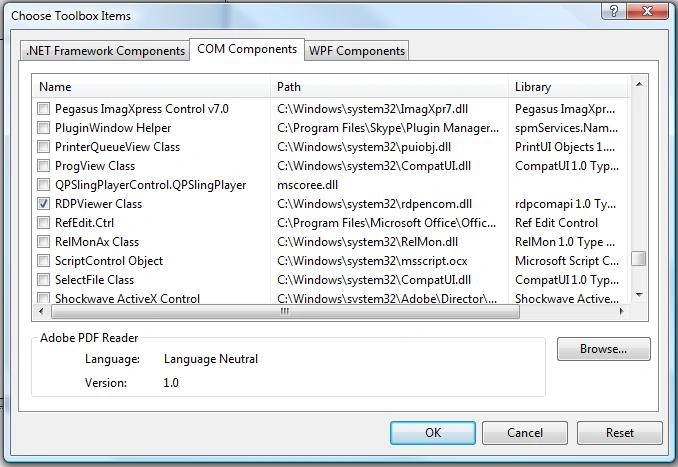678x467 pixels.
Task: Sort list by Library column header
Action: pos(567,87)
